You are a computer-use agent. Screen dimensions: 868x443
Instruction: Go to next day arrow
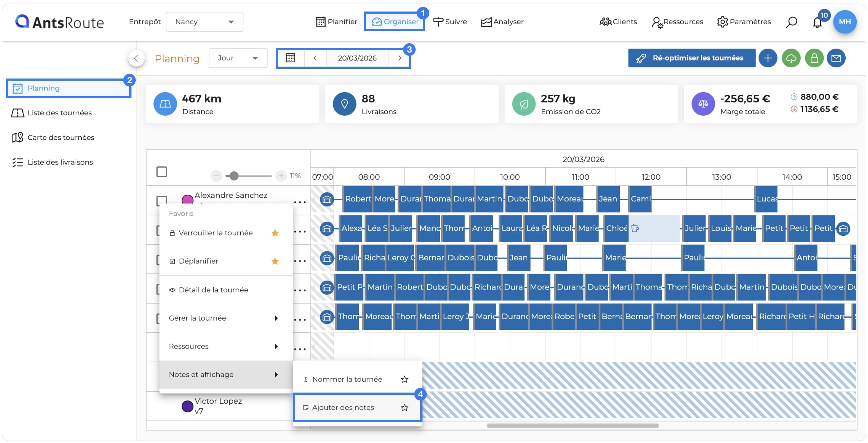(x=399, y=58)
